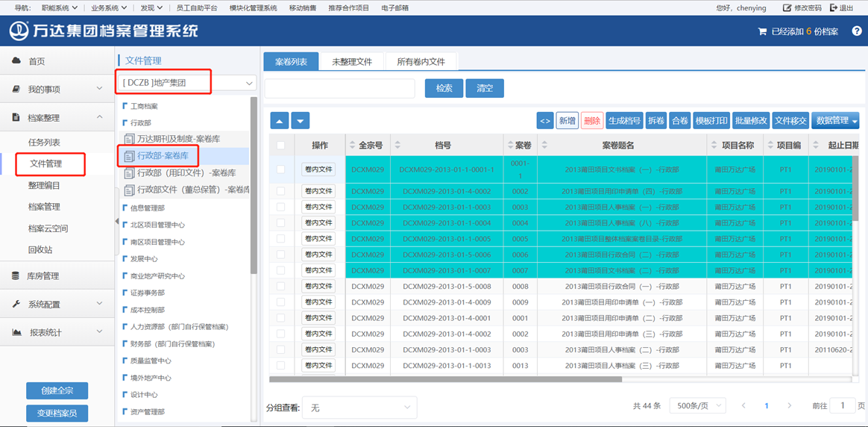Click the search text input field
Viewport: 868px width, 427px height.
click(340, 88)
